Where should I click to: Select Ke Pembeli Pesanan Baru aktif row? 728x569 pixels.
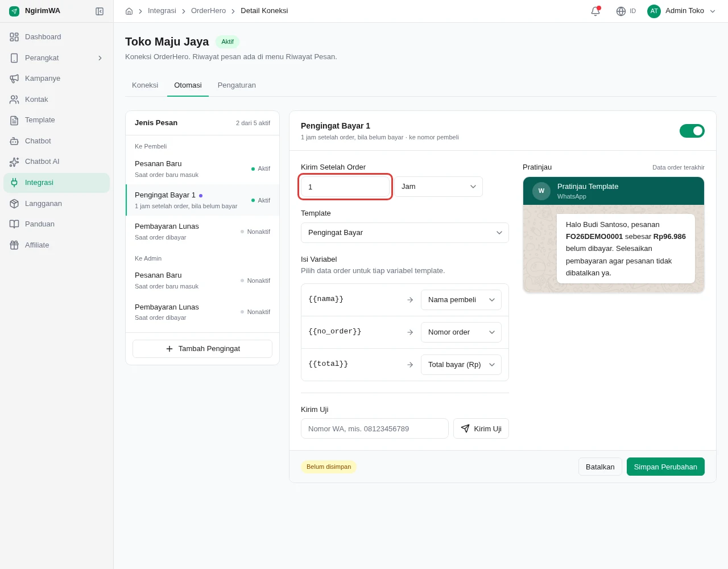click(202, 169)
